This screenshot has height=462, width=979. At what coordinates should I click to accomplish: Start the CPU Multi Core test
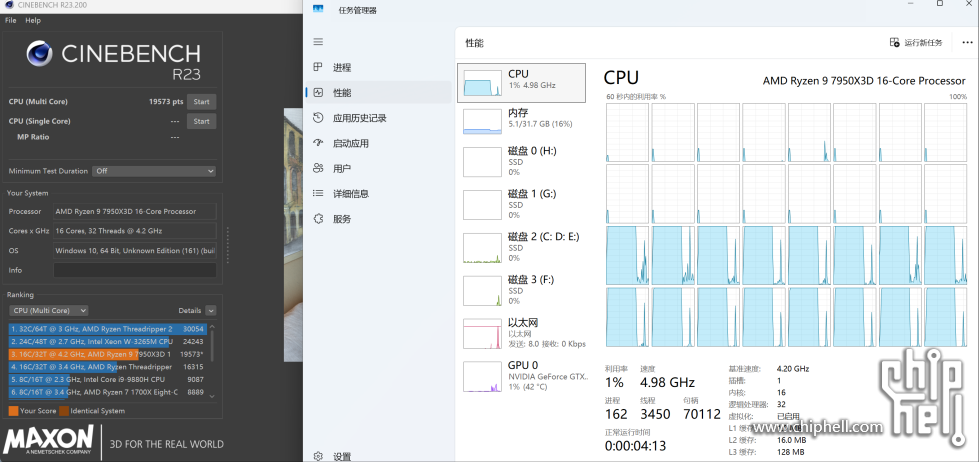201,102
